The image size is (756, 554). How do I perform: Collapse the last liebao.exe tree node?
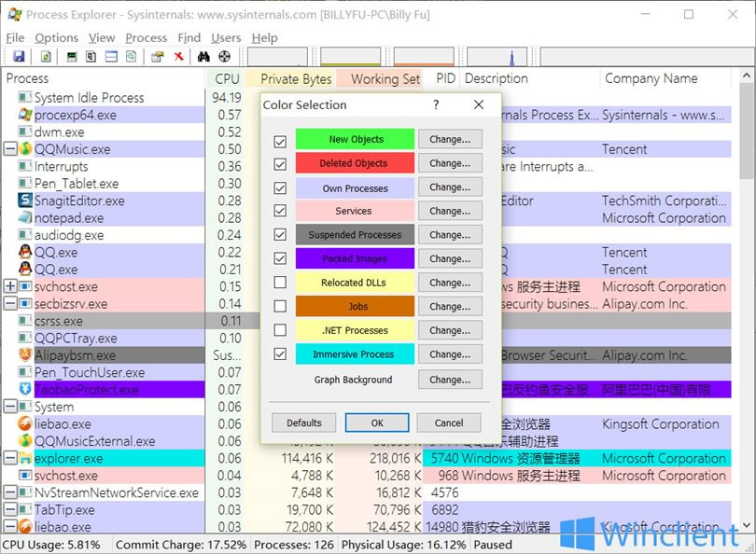pos(10,527)
